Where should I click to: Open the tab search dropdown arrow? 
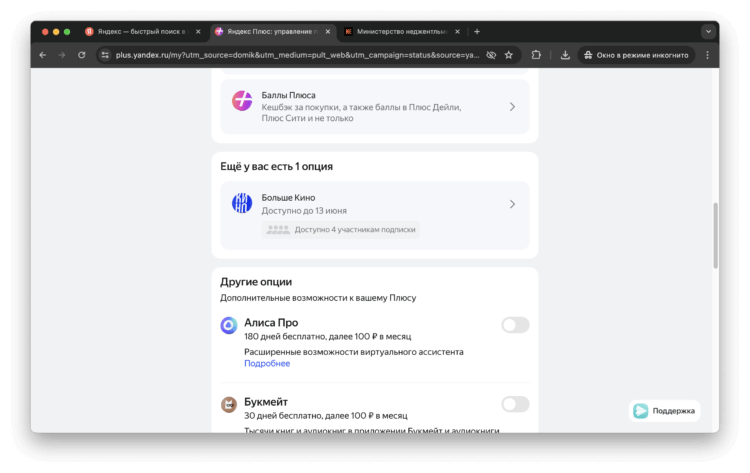[x=708, y=32]
